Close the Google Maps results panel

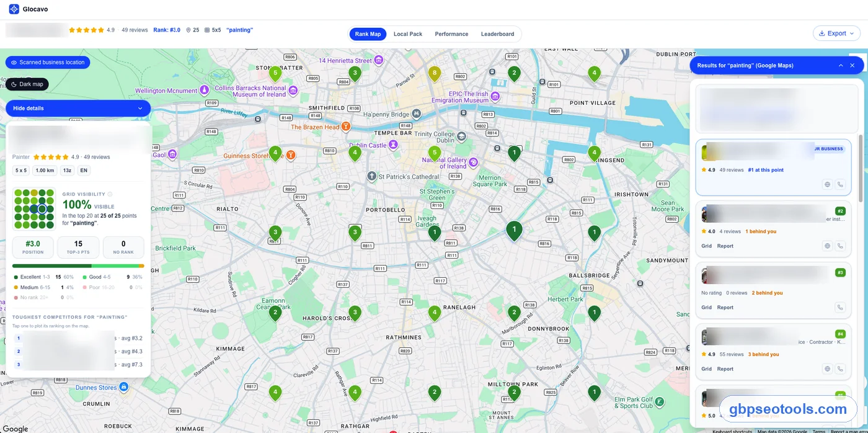(852, 65)
